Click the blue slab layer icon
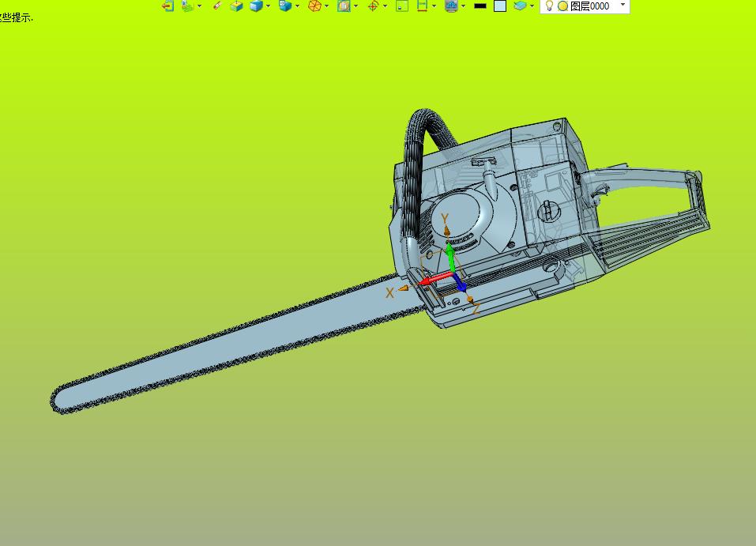Viewport: 756px width, 546px height. coord(520,6)
